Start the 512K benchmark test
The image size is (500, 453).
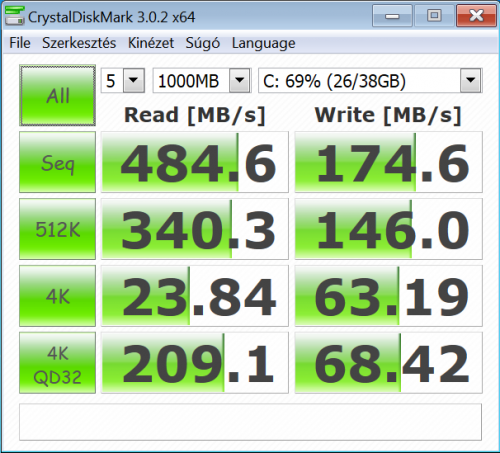57,229
